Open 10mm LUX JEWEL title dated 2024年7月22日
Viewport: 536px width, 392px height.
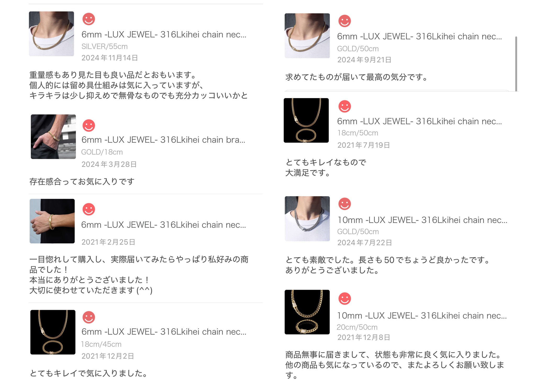[422, 220]
